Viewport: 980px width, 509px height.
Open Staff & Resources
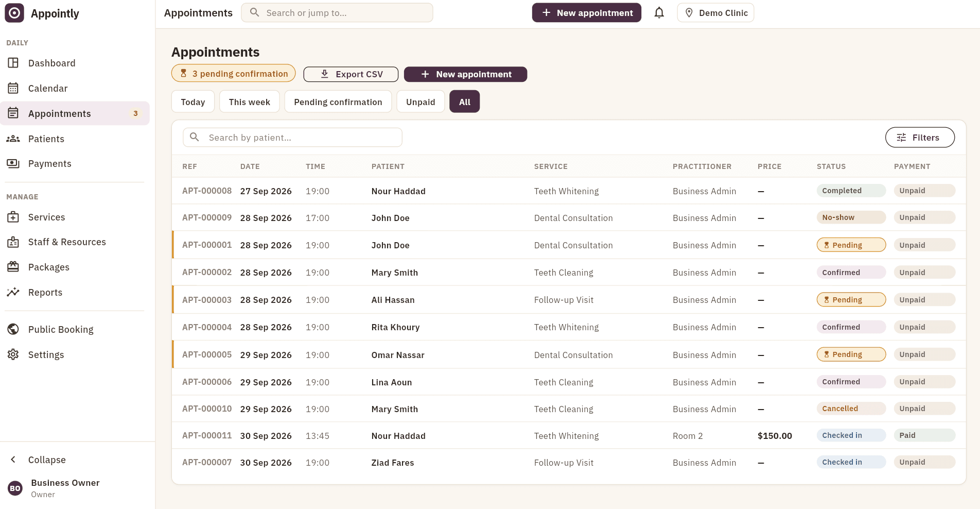pos(75,242)
